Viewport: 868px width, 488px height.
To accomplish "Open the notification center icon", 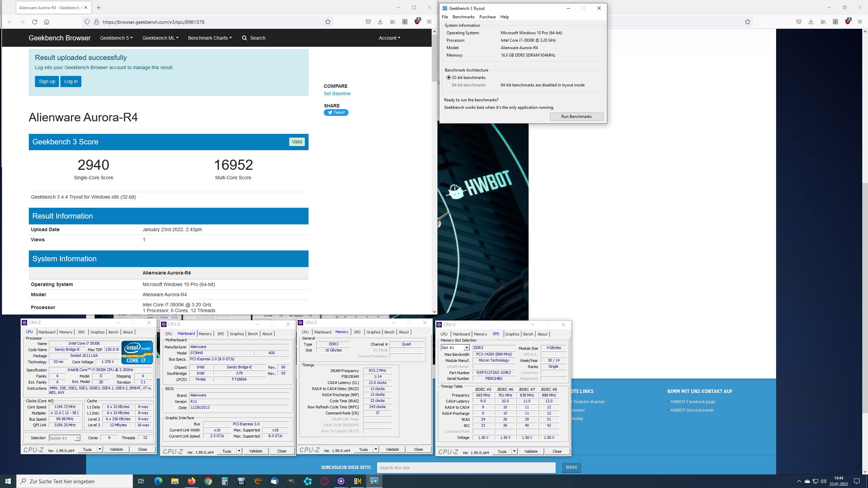I will coord(857,481).
